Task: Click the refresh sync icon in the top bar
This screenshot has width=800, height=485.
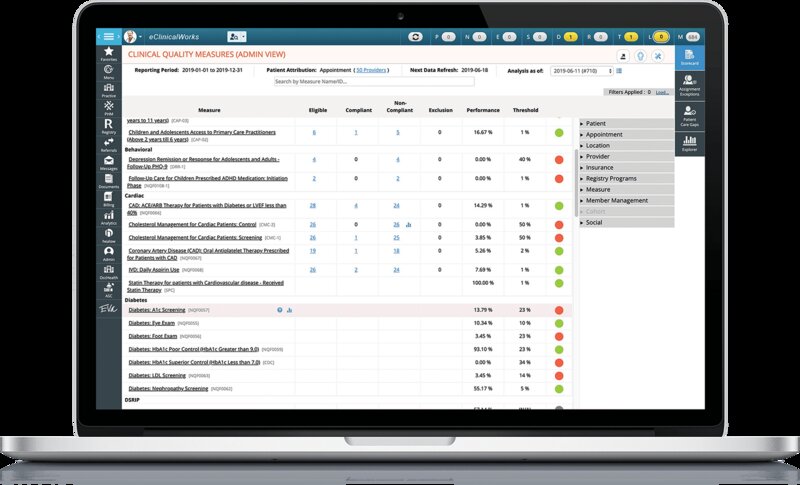Action: coord(415,37)
